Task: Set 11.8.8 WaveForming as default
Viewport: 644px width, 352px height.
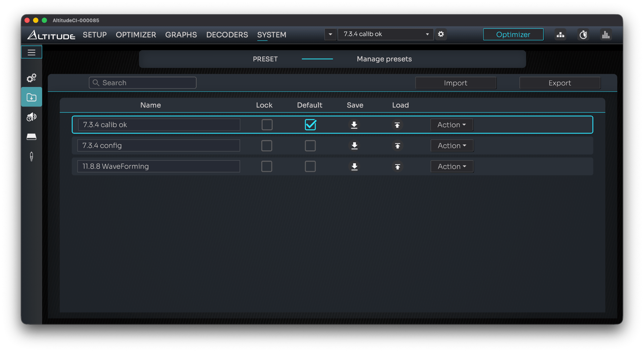Action: 310,166
